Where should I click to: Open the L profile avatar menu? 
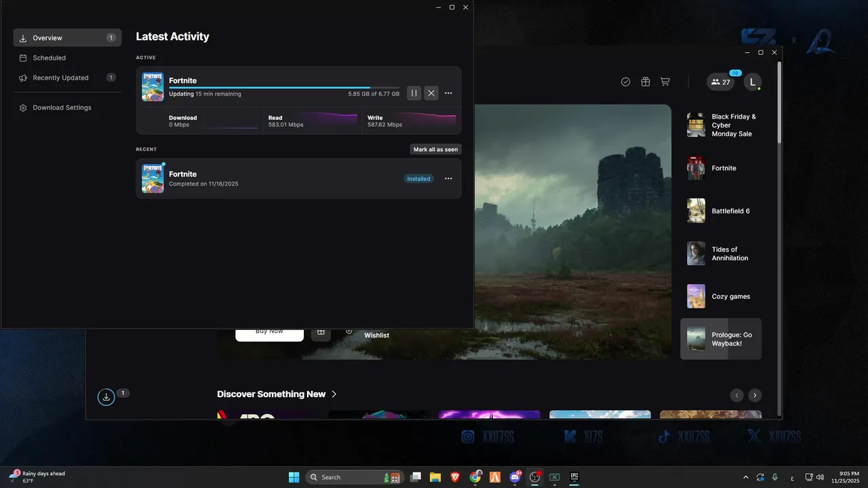752,82
